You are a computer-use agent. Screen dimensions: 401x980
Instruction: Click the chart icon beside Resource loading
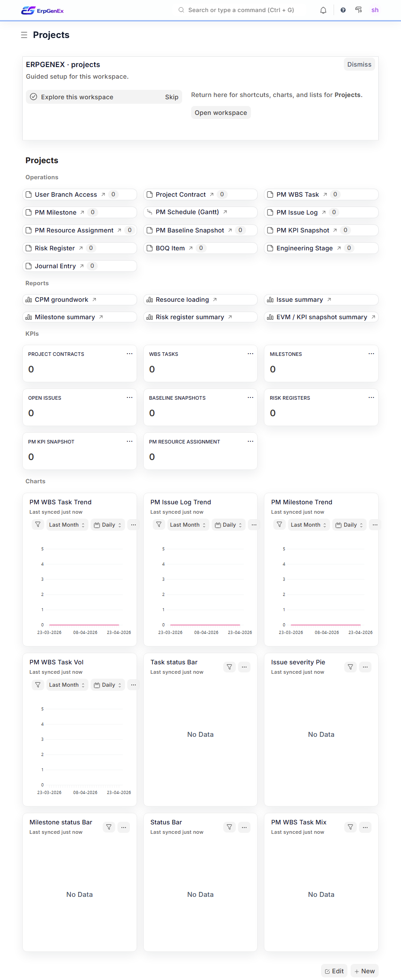pyautogui.click(x=150, y=300)
